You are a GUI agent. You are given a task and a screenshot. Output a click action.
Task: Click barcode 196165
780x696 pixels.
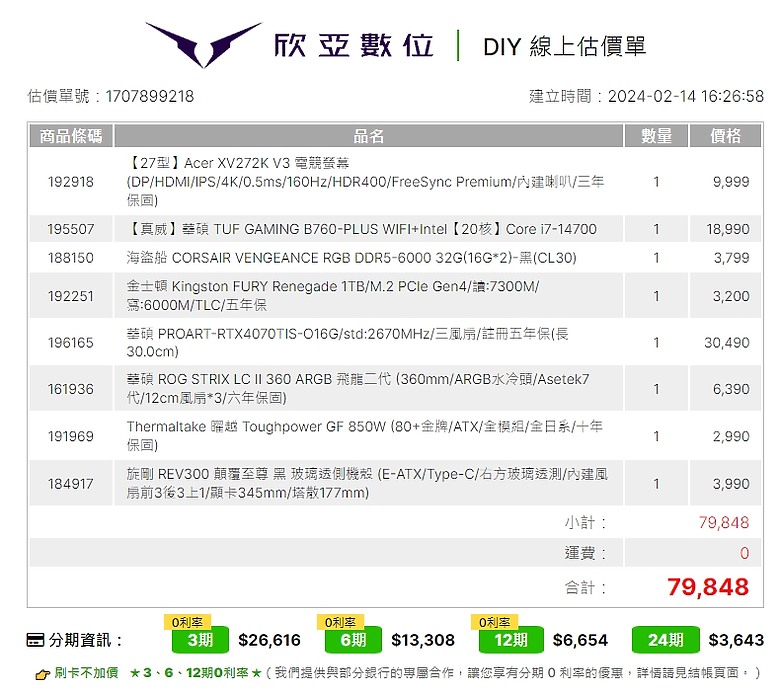coord(71,343)
